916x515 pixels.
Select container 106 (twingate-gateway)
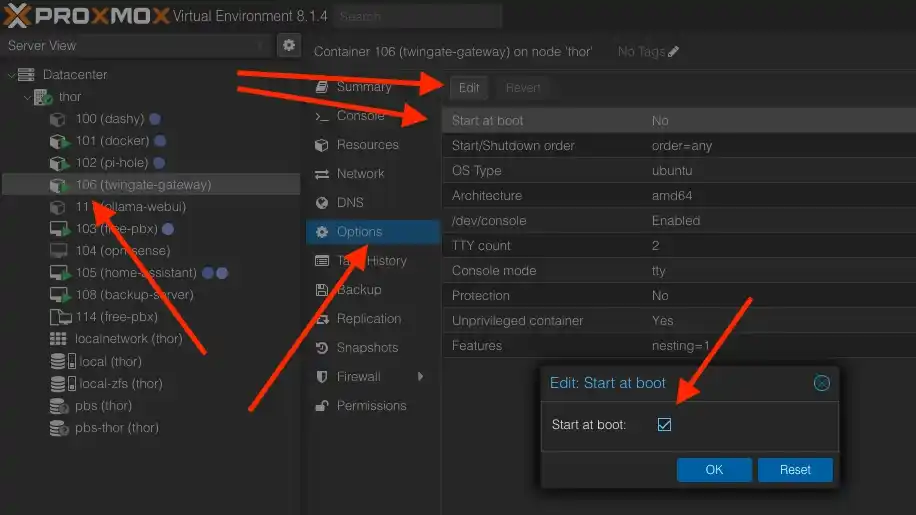[x=151, y=185]
